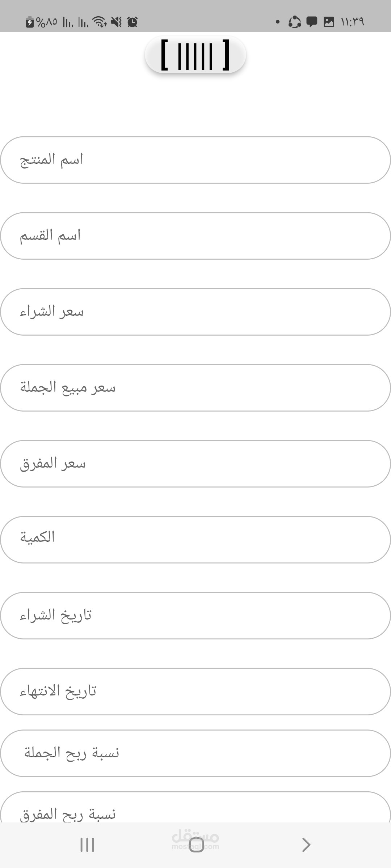Tap the تاريخ الشراء date field

(195, 616)
